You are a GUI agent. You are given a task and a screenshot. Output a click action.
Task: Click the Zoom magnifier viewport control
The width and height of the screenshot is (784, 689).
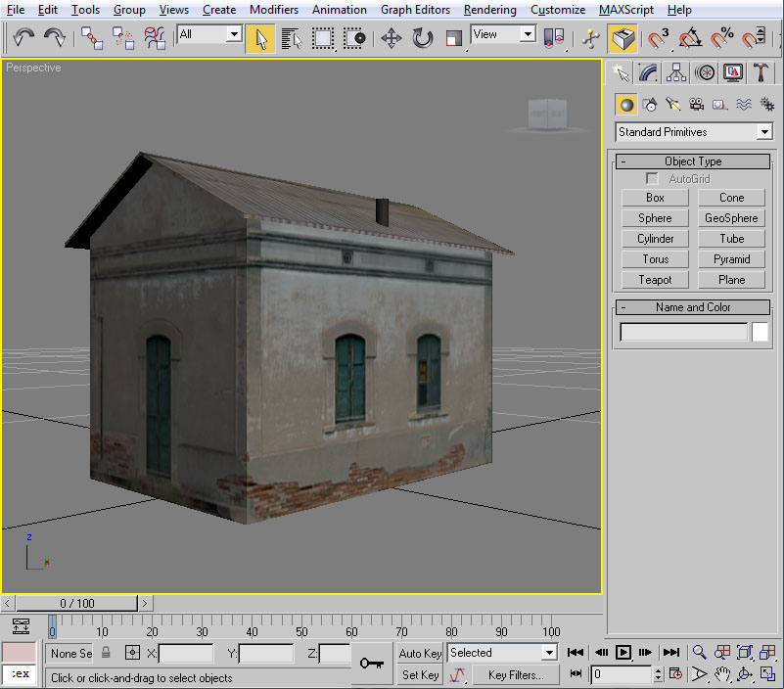[x=699, y=653]
